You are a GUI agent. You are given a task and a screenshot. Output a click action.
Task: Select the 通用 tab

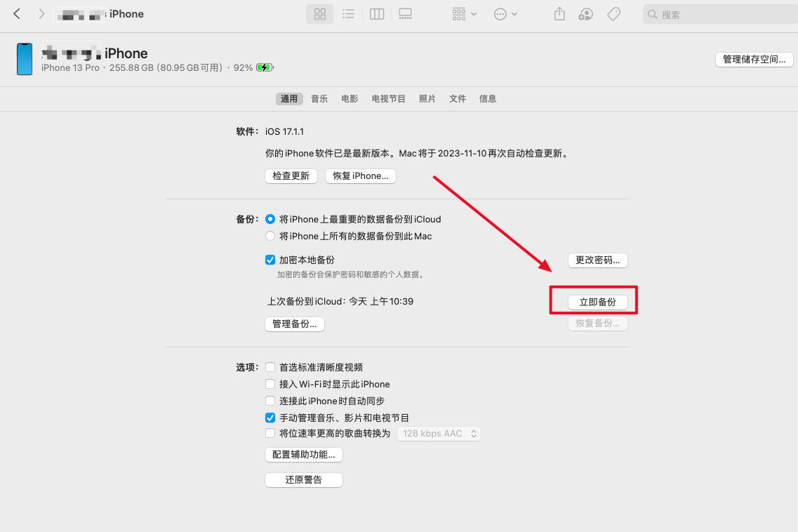(289, 99)
